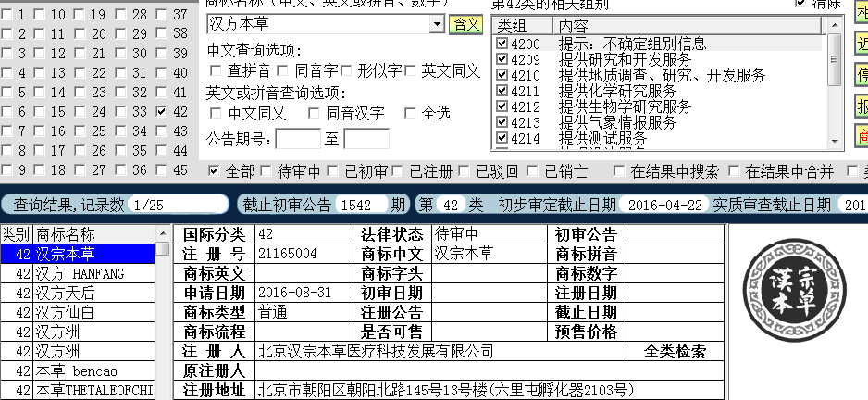The image size is (868, 400).
Task: Select the 本草THETALEOFCHI result row
Action: pyautogui.click(x=78, y=390)
